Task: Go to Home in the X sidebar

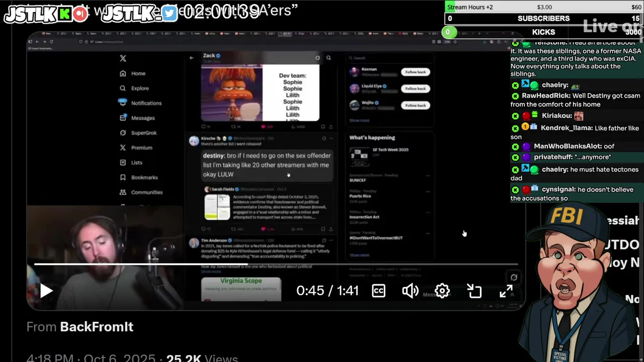Action: tap(133, 73)
